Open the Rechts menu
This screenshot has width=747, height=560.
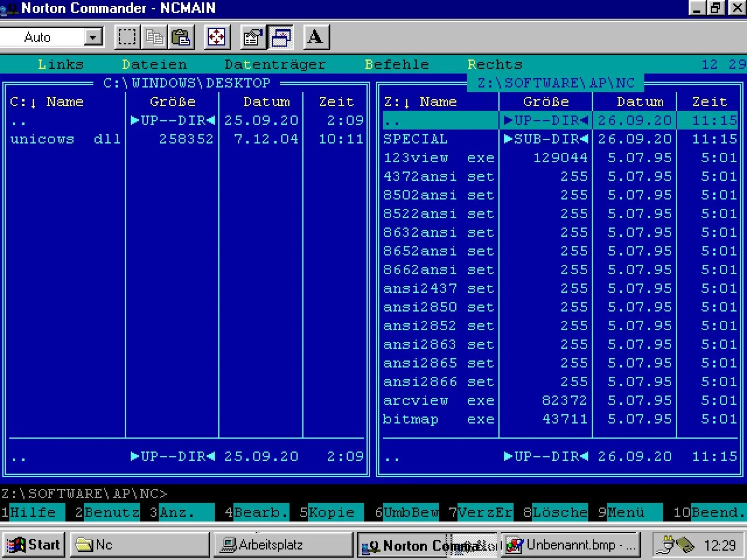click(495, 64)
